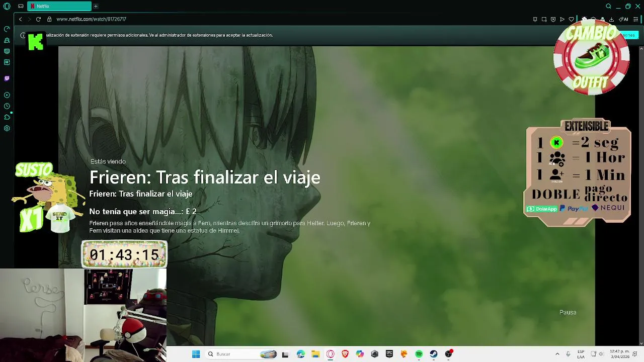The width and height of the screenshot is (644, 362).
Task: Open the ad blocker shield icon
Action: [553, 19]
